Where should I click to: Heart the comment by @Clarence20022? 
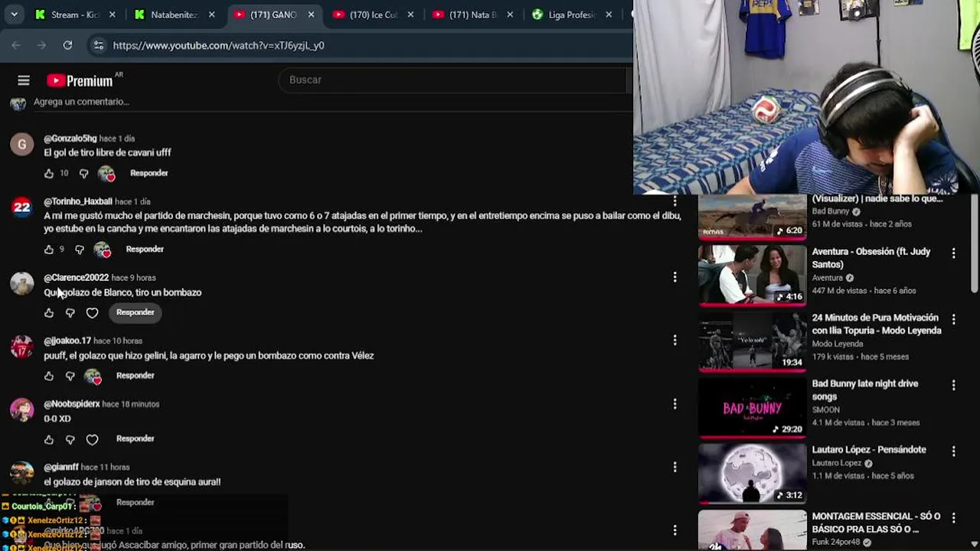pyautogui.click(x=92, y=313)
